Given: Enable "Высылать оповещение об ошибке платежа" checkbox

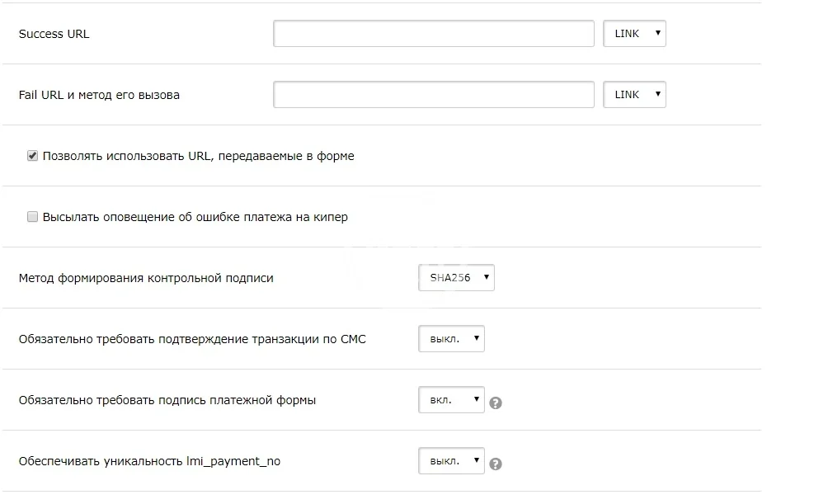Looking at the screenshot, I should click(33, 217).
